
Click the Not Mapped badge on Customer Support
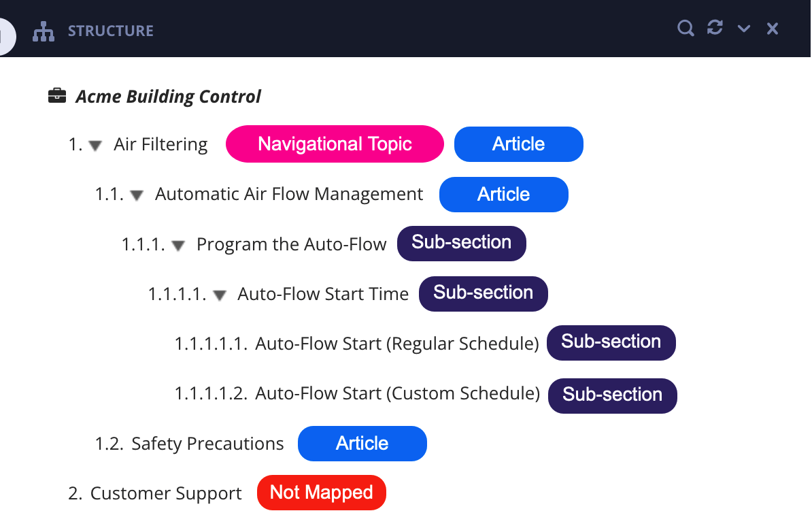click(321, 492)
